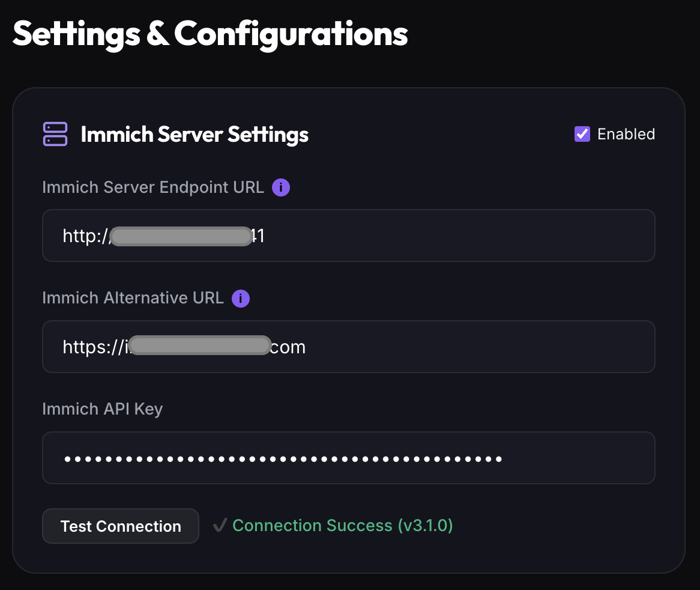Open info tooltip for Immich Server Endpoint URL
Viewport: 700px width, 590px height.
click(281, 187)
